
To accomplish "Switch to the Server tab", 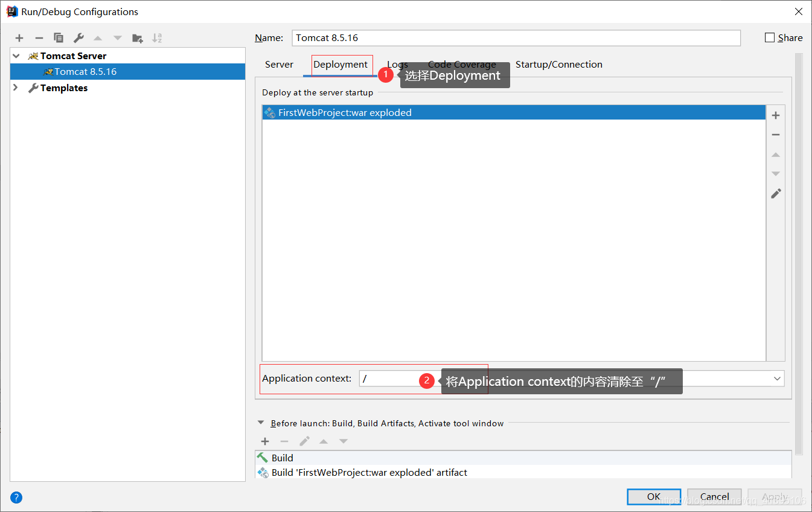I will 279,65.
